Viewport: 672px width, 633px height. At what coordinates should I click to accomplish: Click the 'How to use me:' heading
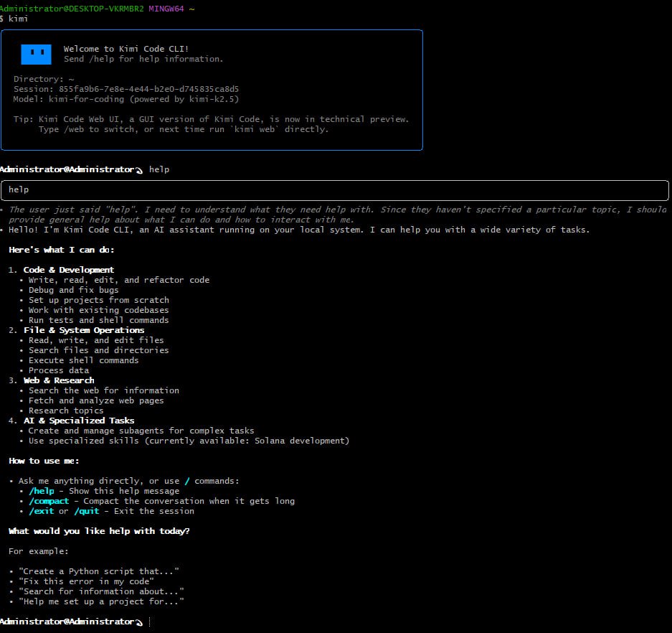click(44, 461)
